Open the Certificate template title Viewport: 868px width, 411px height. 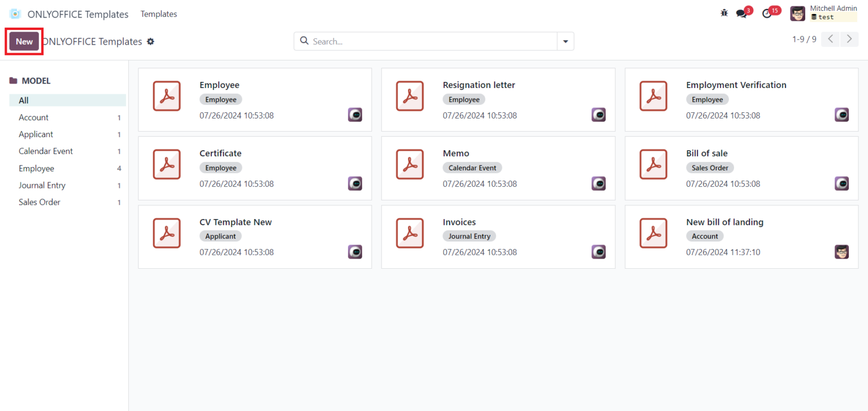coord(220,153)
